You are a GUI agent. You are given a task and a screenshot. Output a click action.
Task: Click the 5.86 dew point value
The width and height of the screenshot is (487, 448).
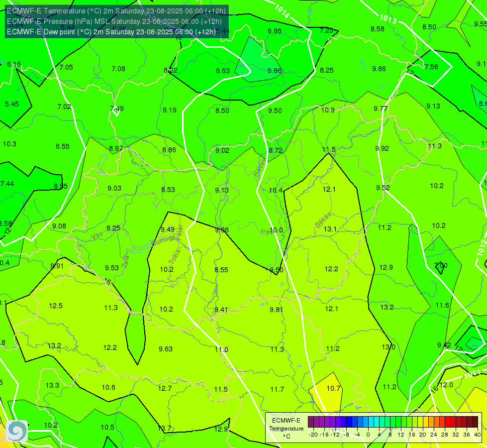click(275, 71)
